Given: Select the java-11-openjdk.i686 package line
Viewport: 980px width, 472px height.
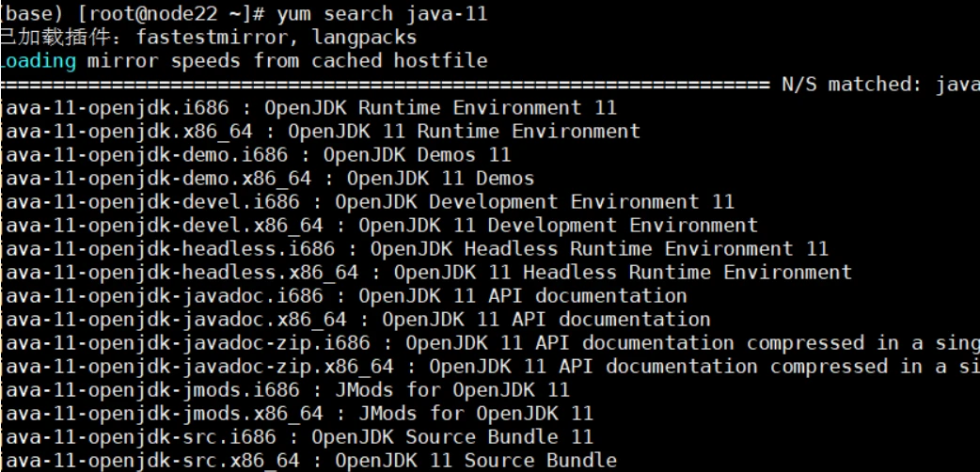Looking at the screenshot, I should 308,108.
